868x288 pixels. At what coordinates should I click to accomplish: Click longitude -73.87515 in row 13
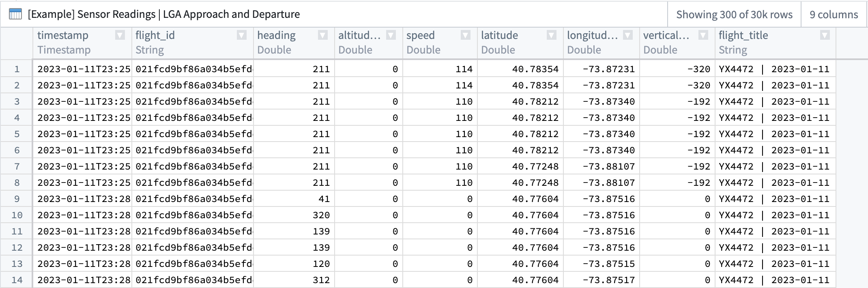click(x=609, y=264)
